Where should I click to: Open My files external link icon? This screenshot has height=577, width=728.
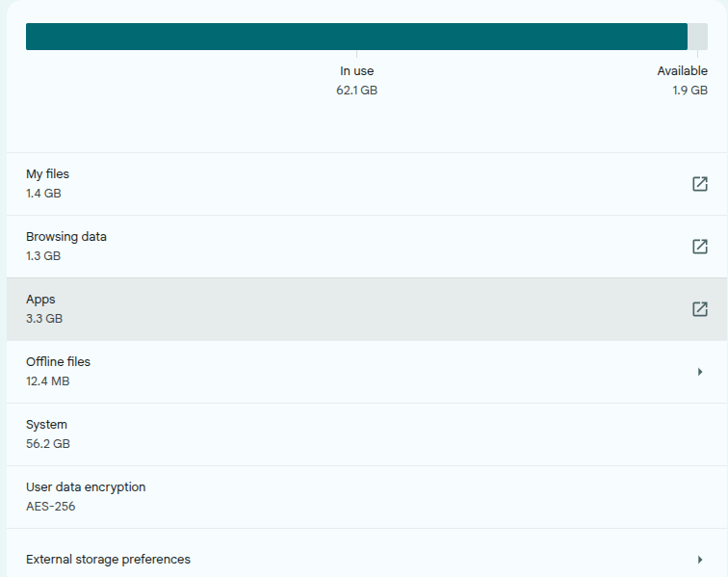[x=700, y=184]
